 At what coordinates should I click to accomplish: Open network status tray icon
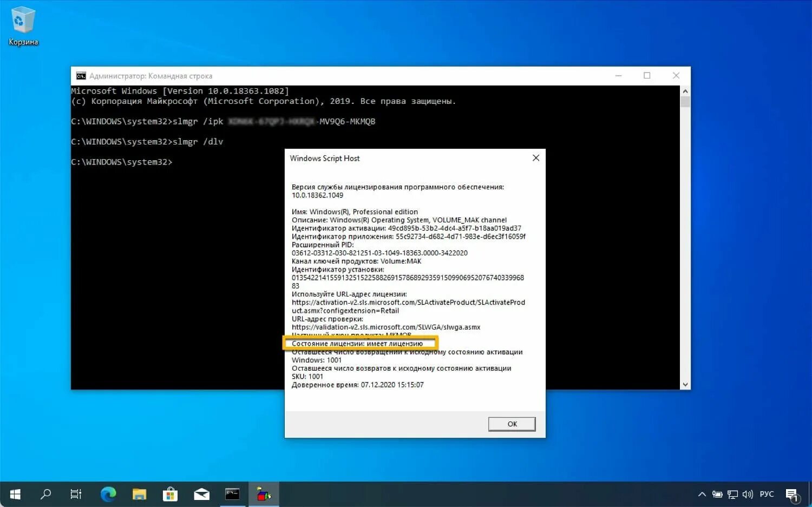pos(732,494)
